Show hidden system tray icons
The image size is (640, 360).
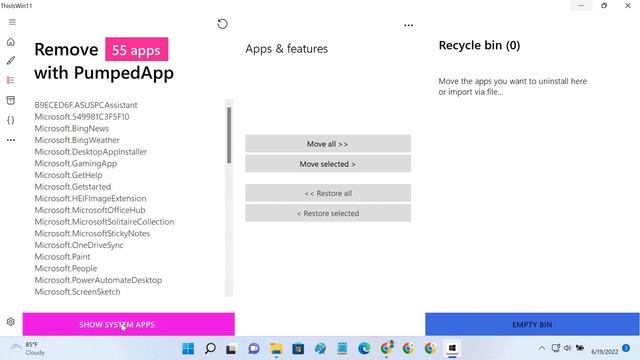pos(542,348)
